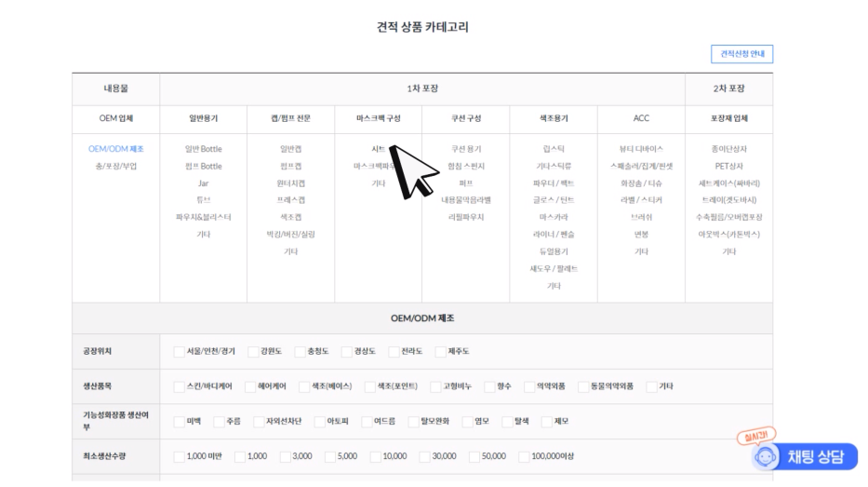Select 종이단상자 under 포장재 업체
Viewport: 868px width, 487px height.
(x=728, y=149)
